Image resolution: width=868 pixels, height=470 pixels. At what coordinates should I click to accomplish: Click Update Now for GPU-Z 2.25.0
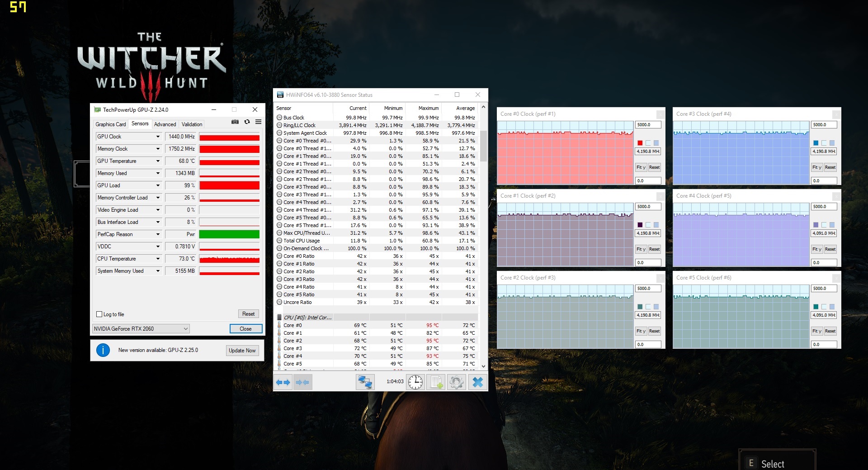[242, 351]
